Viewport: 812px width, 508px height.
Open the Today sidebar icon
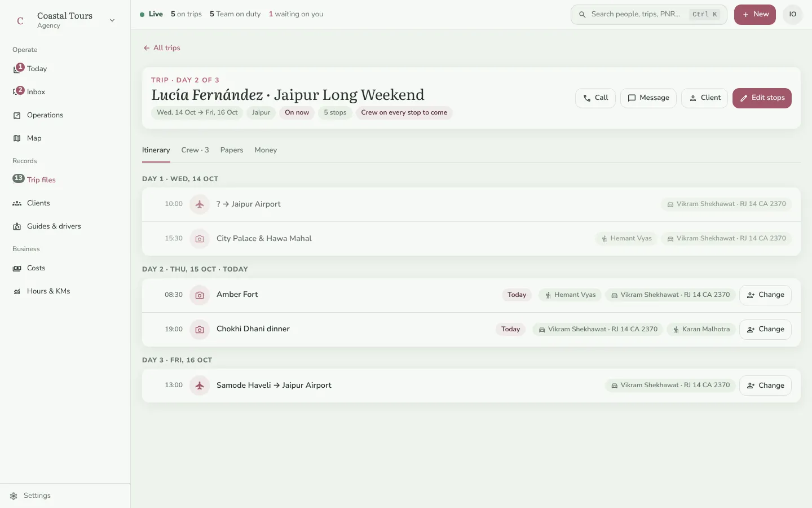click(x=17, y=69)
